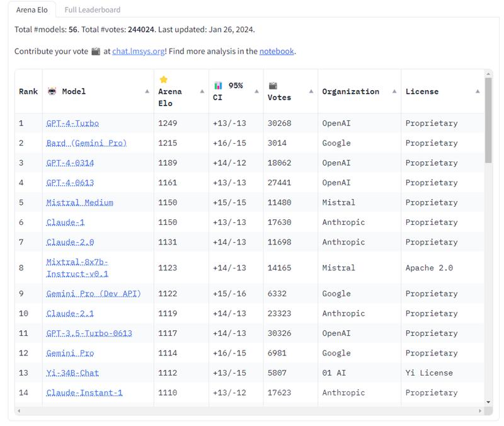Open the Claude-2.0 model link
The height and width of the screenshot is (426, 504).
(70, 242)
